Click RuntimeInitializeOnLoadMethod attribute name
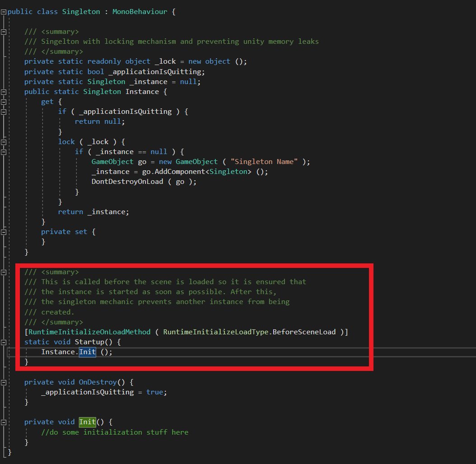 [89, 332]
